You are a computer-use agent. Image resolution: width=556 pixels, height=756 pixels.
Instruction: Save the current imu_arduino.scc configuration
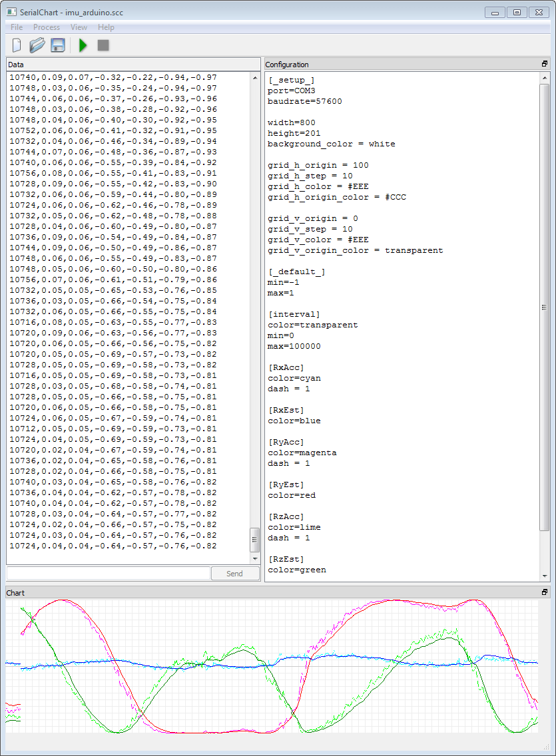(58, 45)
